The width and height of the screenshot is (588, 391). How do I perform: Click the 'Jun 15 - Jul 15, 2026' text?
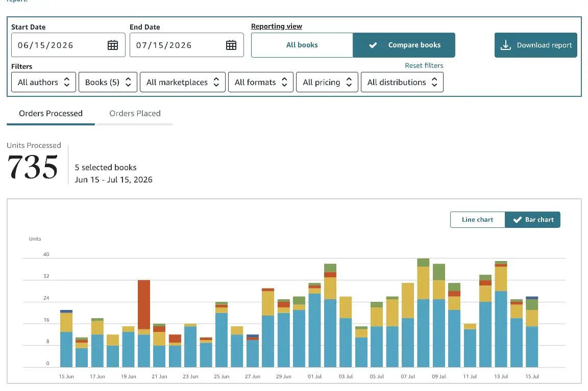pyautogui.click(x=113, y=180)
